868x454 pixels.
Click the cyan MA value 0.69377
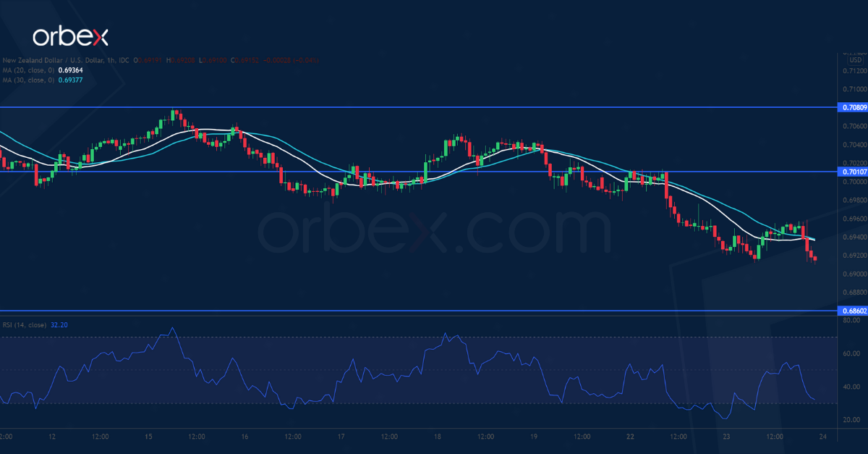[70, 80]
